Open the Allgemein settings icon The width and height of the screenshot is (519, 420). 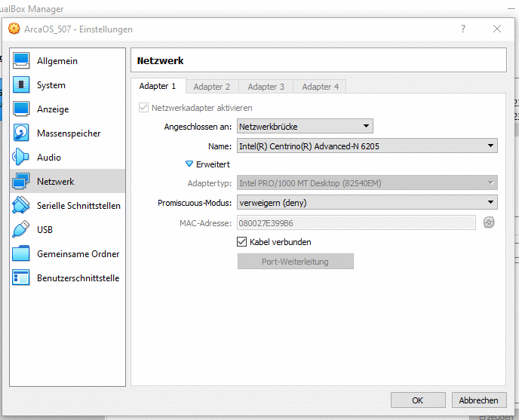[x=21, y=61]
